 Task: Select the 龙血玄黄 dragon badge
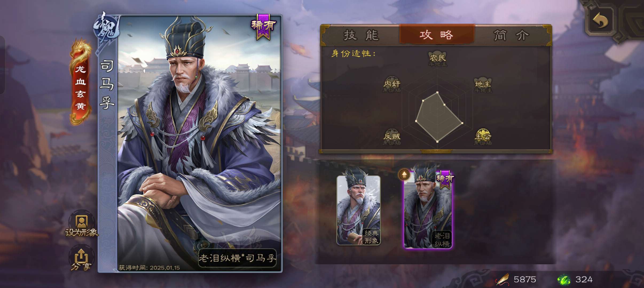tap(80, 82)
